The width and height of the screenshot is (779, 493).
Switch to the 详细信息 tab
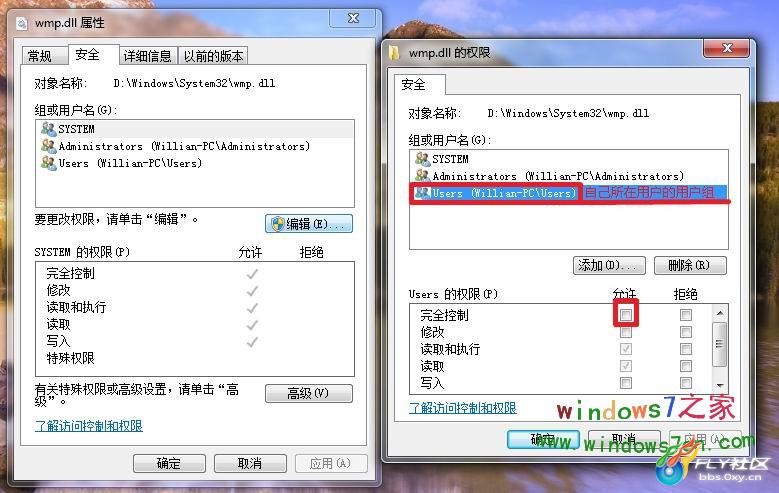coord(147,56)
